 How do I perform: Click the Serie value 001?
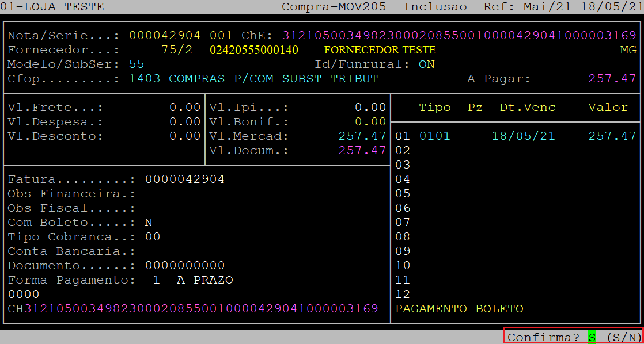221,36
